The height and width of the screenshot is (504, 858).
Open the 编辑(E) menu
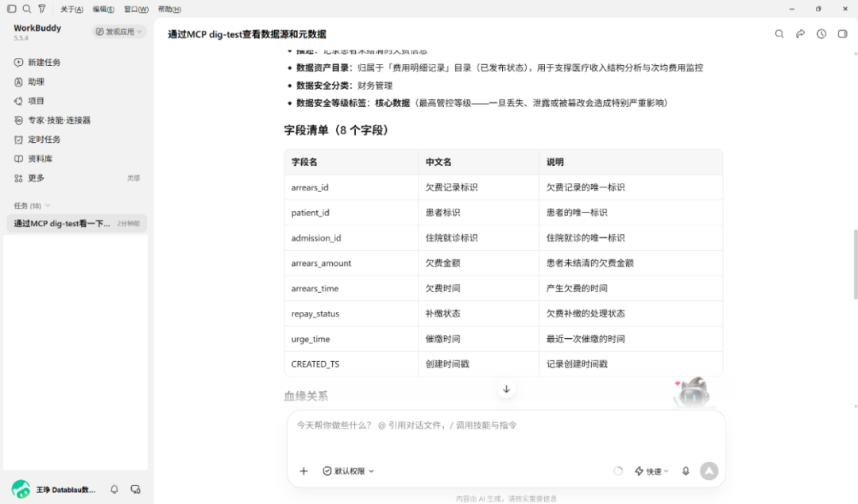click(x=103, y=10)
